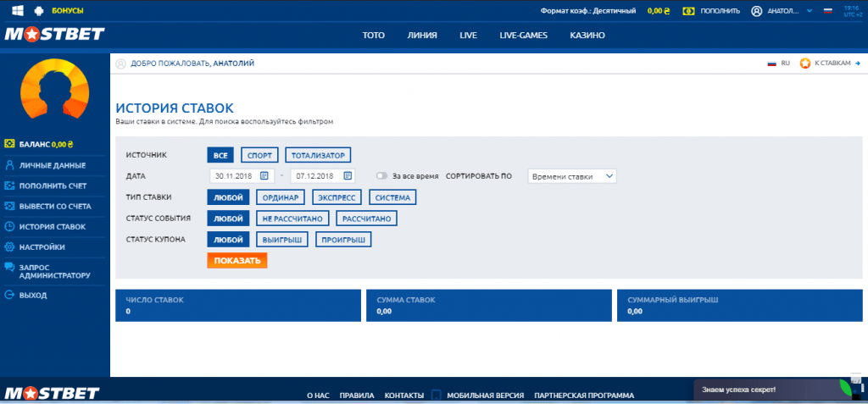Click the flag next to RU
This screenshot has width=868, height=404.
tap(771, 64)
